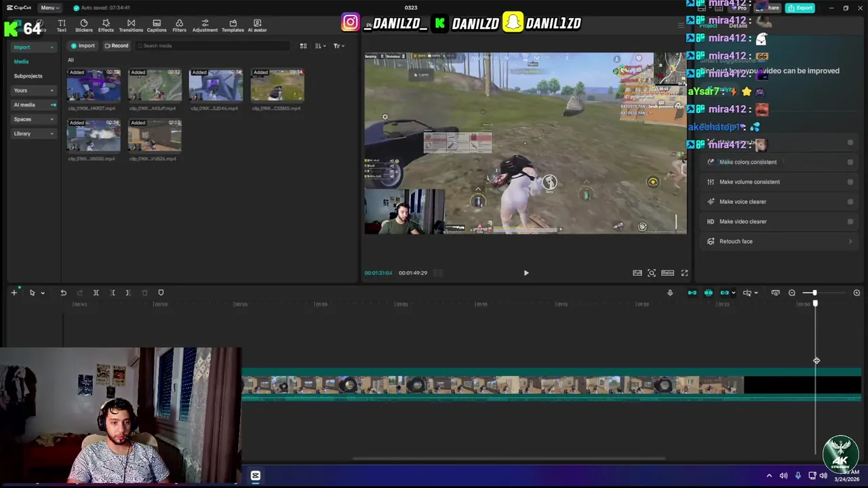
Task: Click the Full preview quality button
Action: click(x=637, y=273)
